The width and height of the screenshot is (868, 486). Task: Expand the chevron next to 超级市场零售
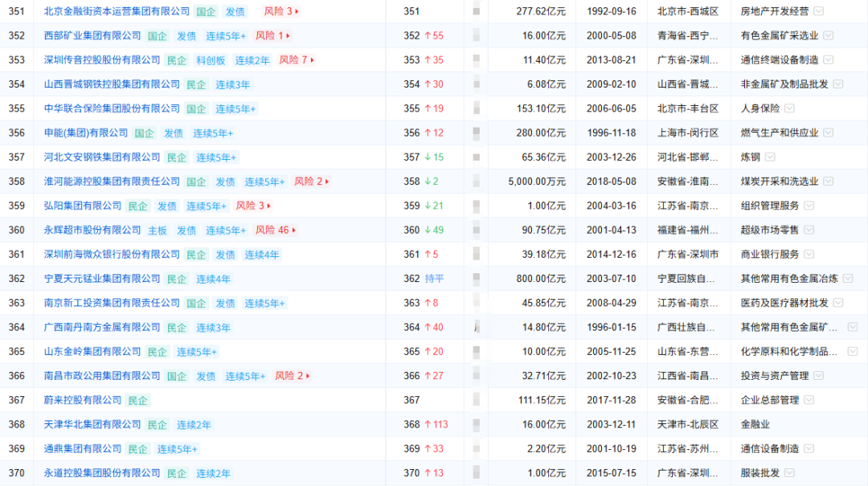(809, 231)
